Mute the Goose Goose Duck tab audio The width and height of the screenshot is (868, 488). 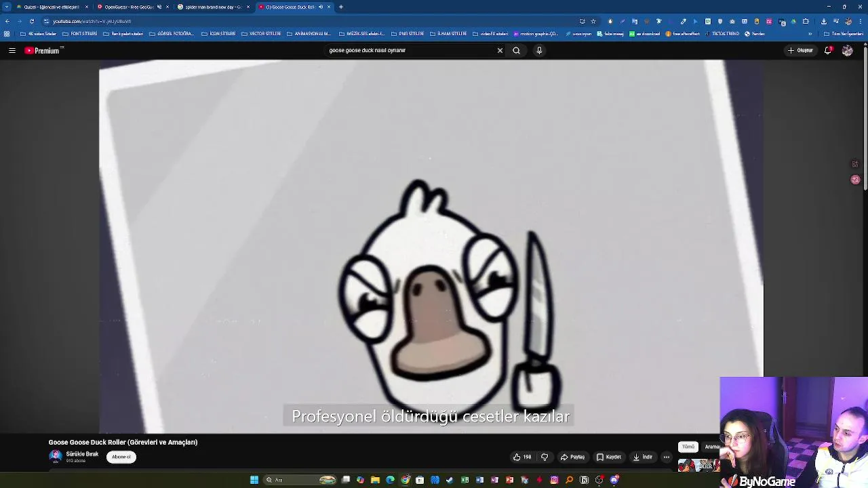320,7
